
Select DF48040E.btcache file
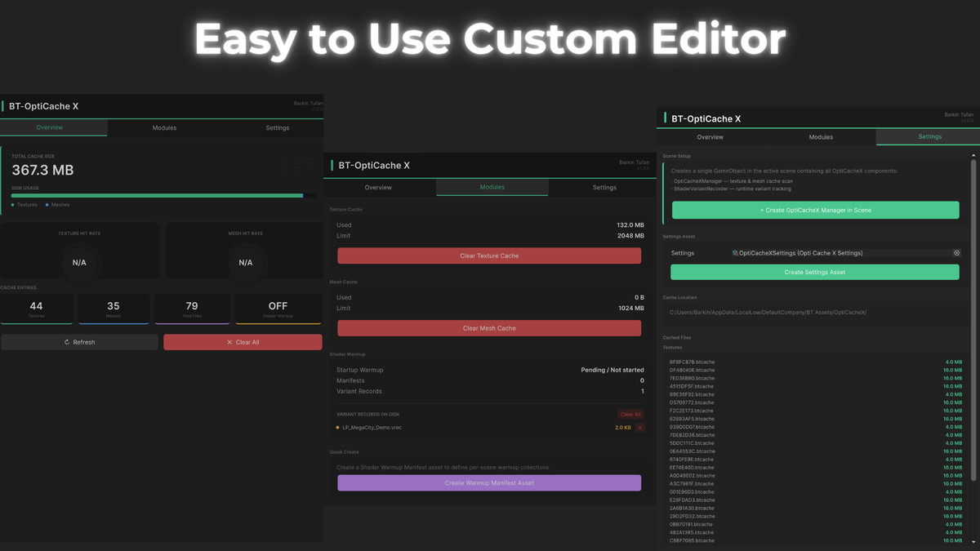click(693, 370)
